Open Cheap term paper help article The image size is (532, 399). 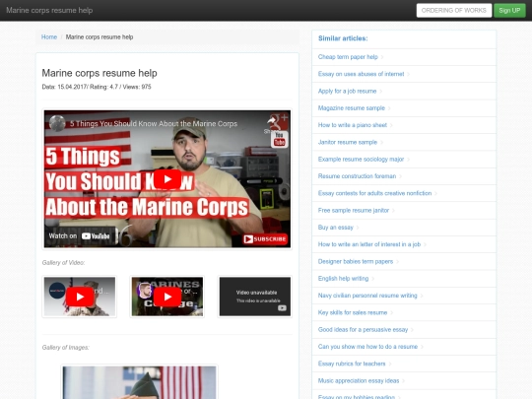point(348,57)
